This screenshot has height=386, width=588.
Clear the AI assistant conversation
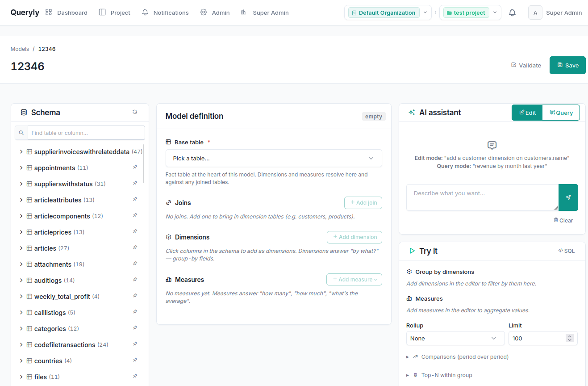[x=563, y=220]
